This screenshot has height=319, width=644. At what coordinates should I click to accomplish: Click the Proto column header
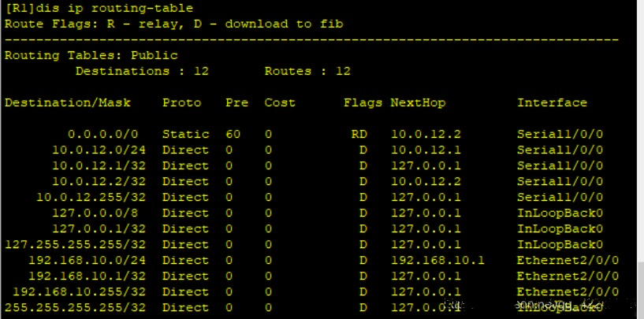(x=181, y=102)
